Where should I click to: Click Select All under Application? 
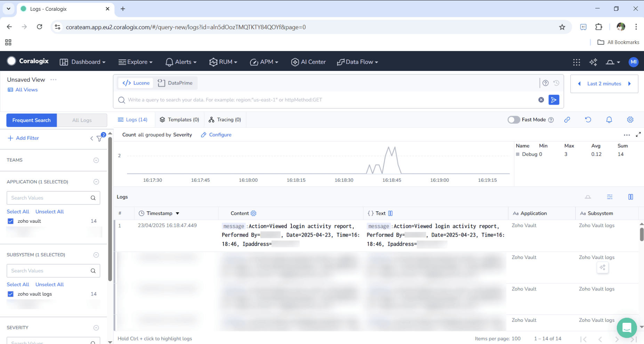18,212
